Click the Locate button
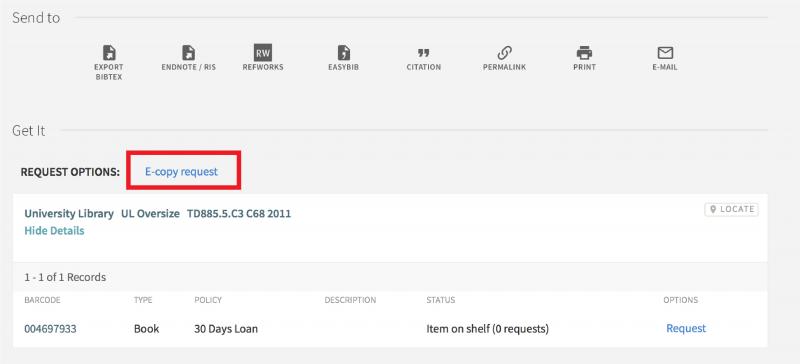The image size is (800, 364). coord(732,209)
